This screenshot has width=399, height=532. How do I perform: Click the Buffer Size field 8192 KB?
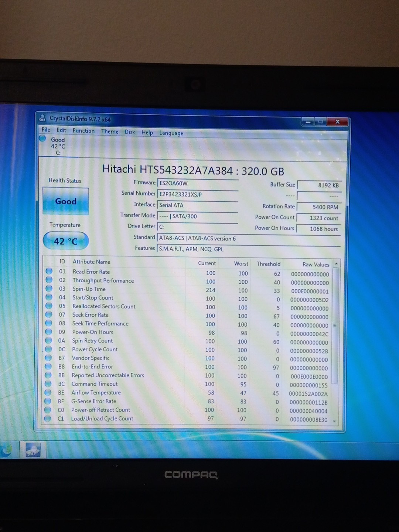point(319,185)
